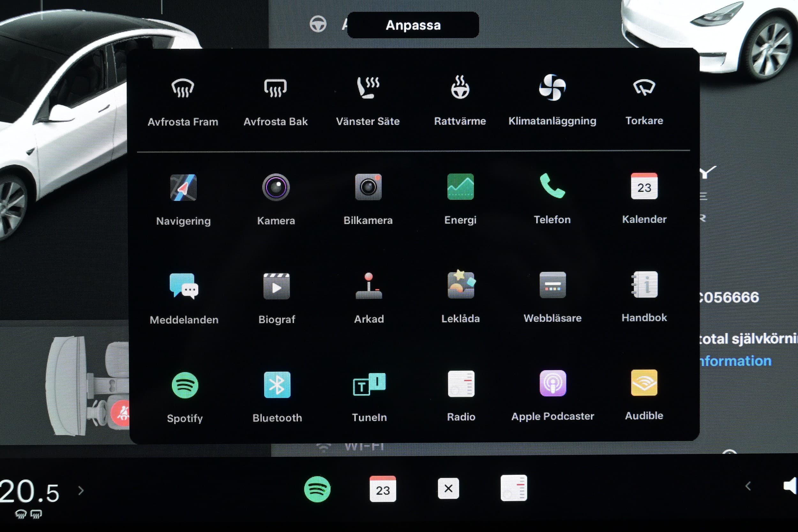
Task: Open the Radio icon in bottom dock
Action: point(514,488)
